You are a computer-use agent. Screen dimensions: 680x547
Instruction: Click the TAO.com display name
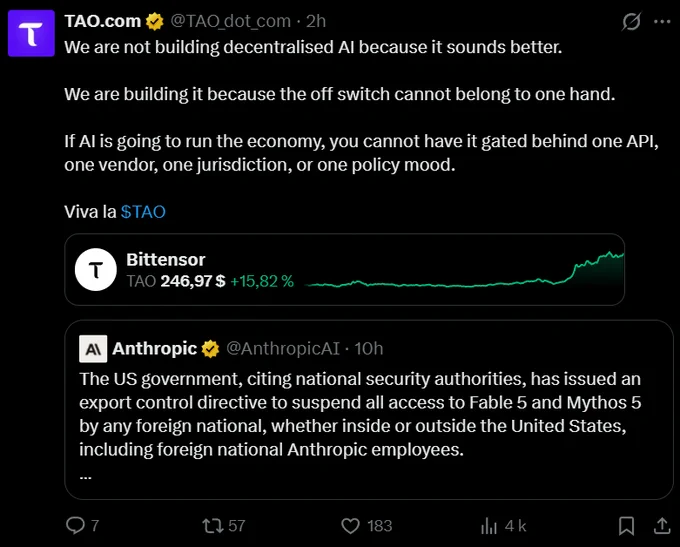(x=103, y=21)
